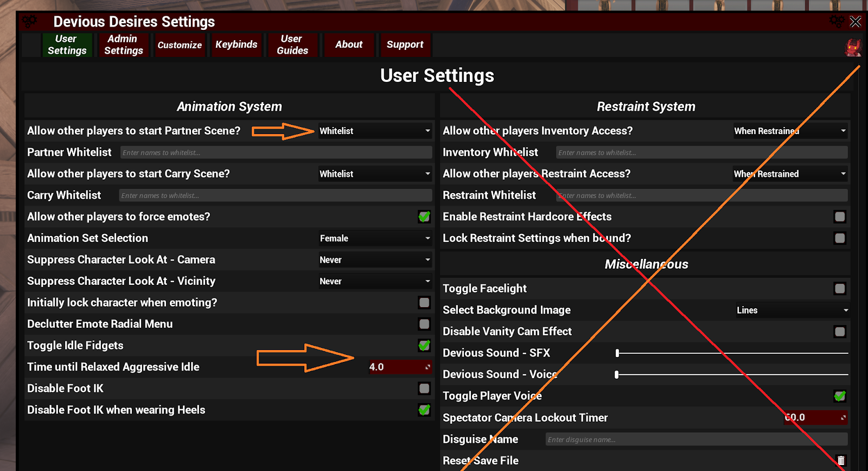Viewport: 868px width, 471px height.
Task: Click Spectator Camera Lockout Timer value
Action: 815,417
